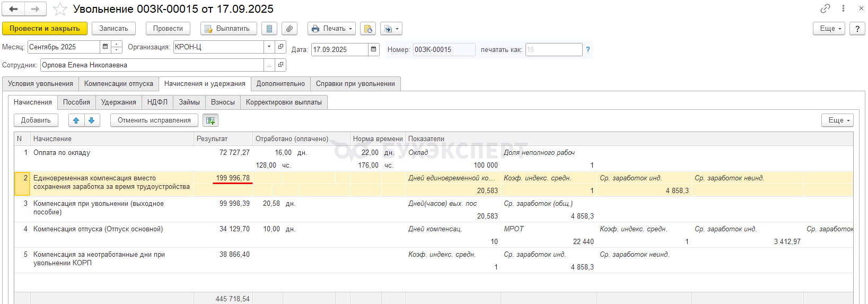Open the three-dot options menu
The image size is (868, 304).
point(843,8)
